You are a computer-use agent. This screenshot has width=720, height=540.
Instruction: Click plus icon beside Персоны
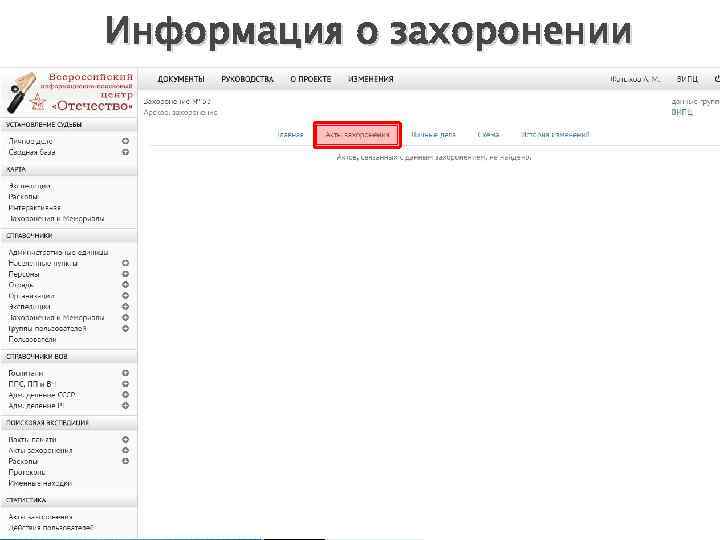(125, 274)
